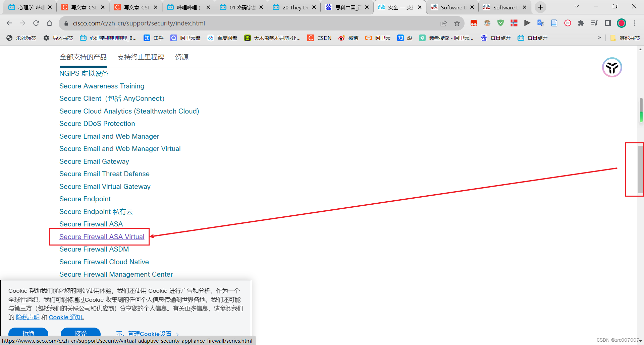Open the 导入书签 bookmark

pos(58,38)
